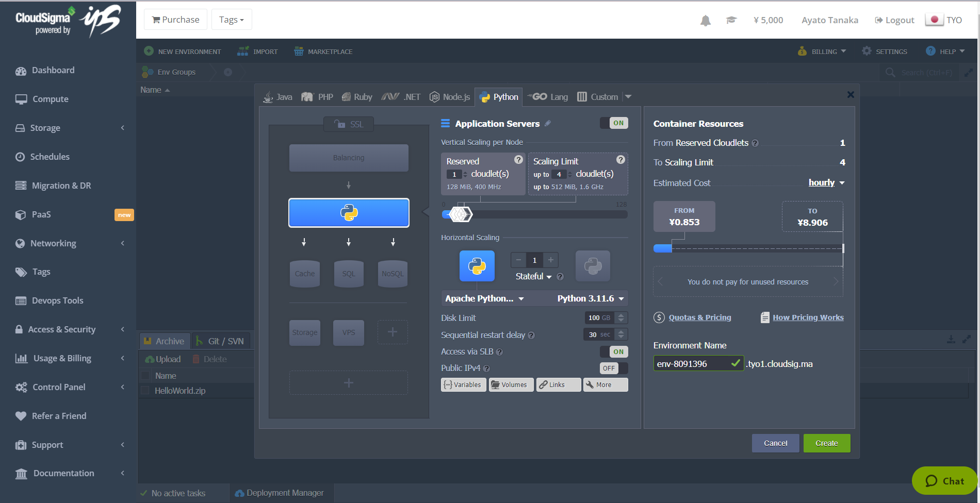Viewport: 980px width, 503px height.
Task: Increase the Disk Limit value spinner
Action: (622, 315)
